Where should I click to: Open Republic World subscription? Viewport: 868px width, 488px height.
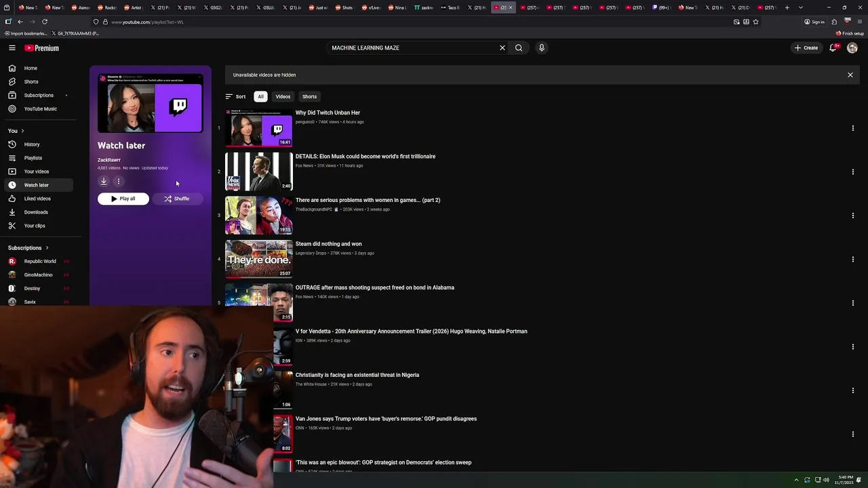pos(39,261)
